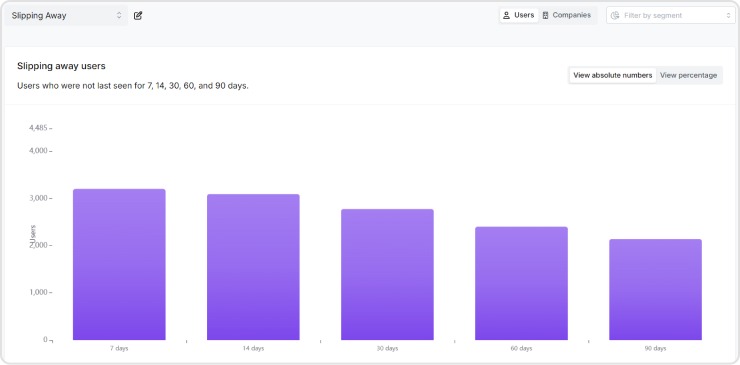This screenshot has width=740, height=365.
Task: Click the users-not-seen description text
Action: pyautogui.click(x=133, y=86)
